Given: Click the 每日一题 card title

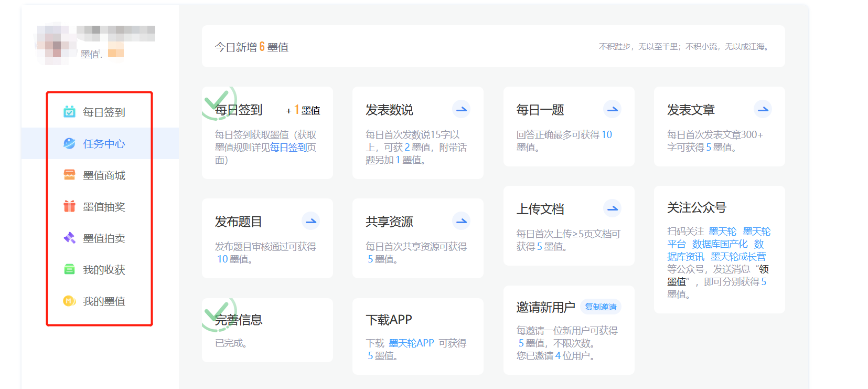Looking at the screenshot, I should coord(540,110).
